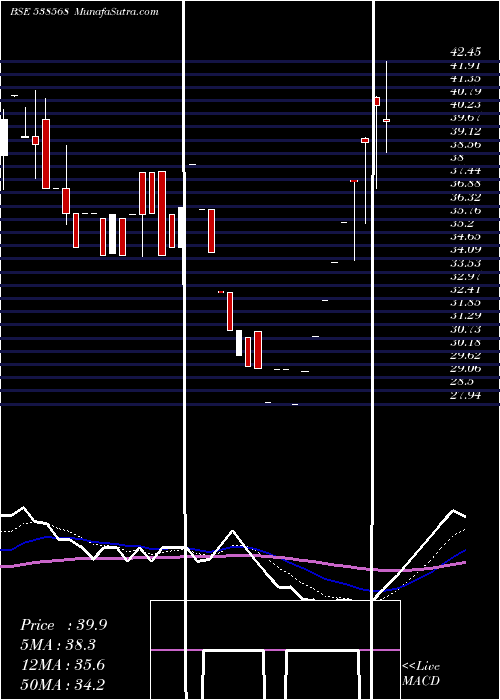Click the Price : 39.9 readout
Screen dimensions: 500x700
pos(64,625)
